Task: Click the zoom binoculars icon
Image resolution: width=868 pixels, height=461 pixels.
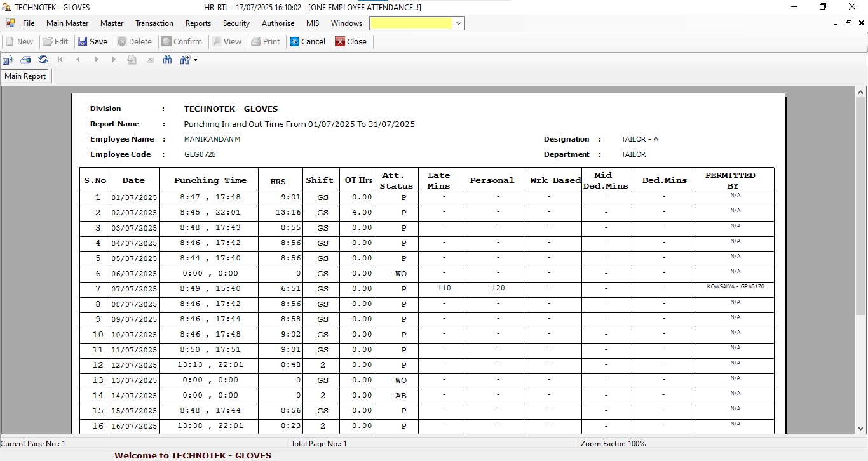Action: 185,60
